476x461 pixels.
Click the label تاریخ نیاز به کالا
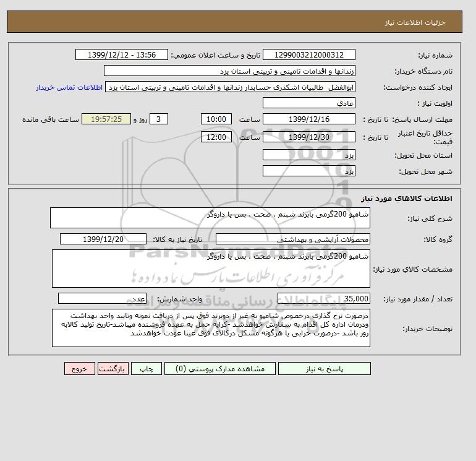pos(177,239)
